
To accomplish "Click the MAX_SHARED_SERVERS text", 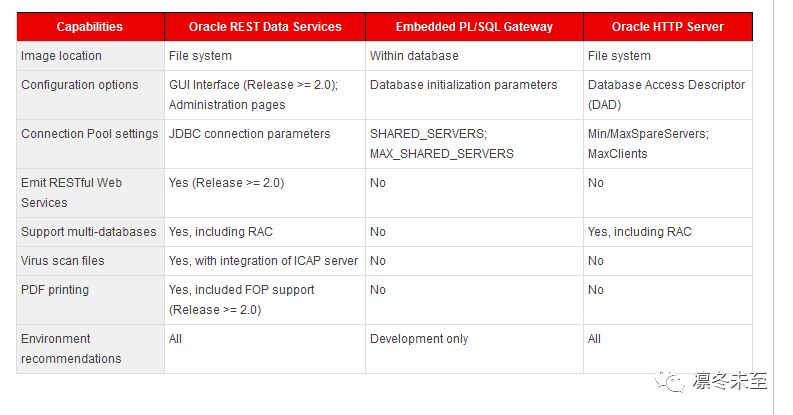I will click(x=442, y=154).
